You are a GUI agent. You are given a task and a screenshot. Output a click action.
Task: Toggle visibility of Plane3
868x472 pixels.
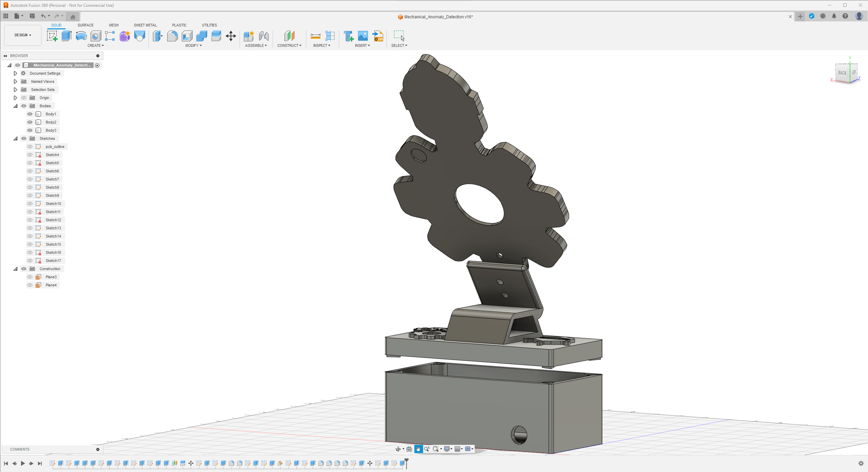(30, 277)
